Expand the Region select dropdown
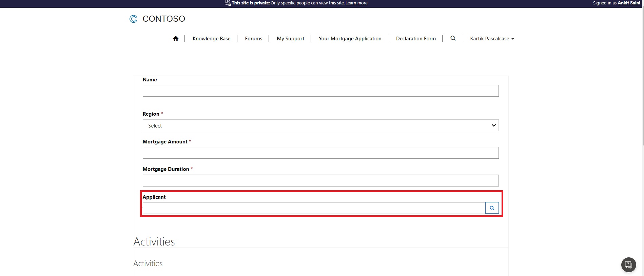The image size is (644, 276). click(320, 125)
